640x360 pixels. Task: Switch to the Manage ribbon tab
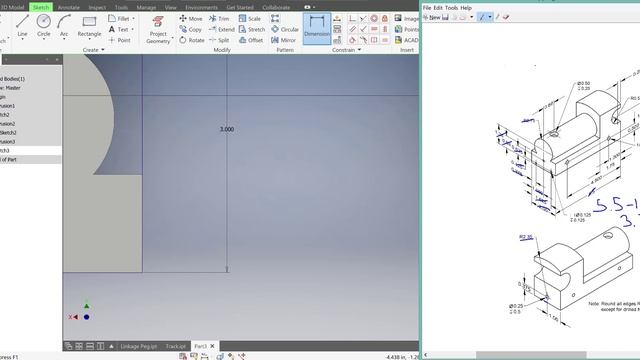tap(146, 7)
